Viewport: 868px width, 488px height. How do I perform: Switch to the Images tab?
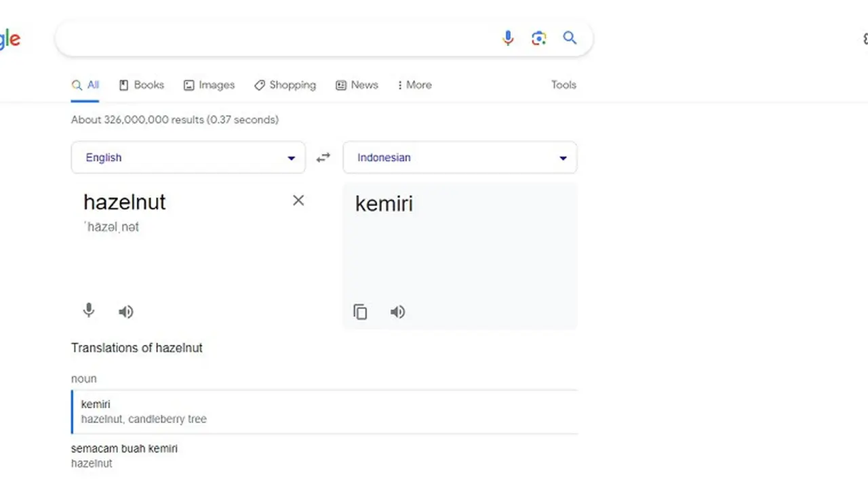click(209, 85)
